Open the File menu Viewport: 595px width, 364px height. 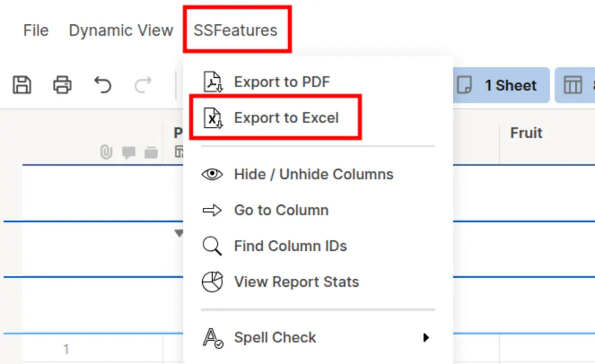coord(35,30)
